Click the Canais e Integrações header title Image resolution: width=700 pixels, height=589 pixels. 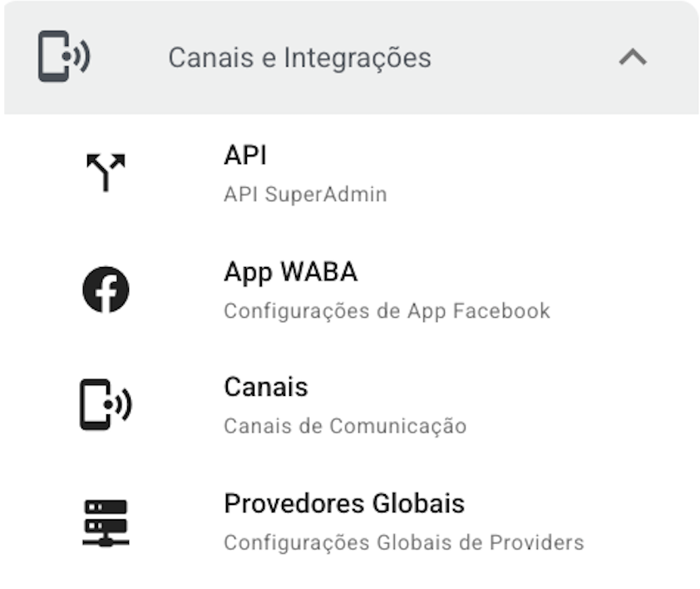299,58
